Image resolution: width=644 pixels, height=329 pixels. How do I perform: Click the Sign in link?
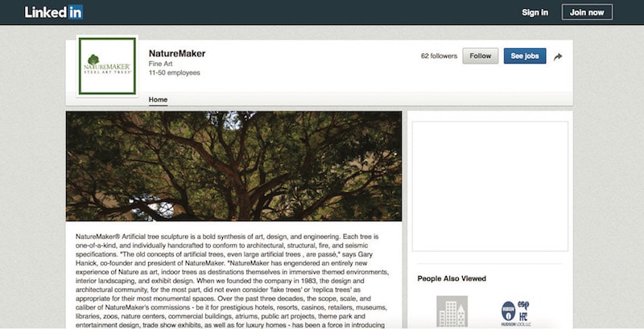click(535, 12)
